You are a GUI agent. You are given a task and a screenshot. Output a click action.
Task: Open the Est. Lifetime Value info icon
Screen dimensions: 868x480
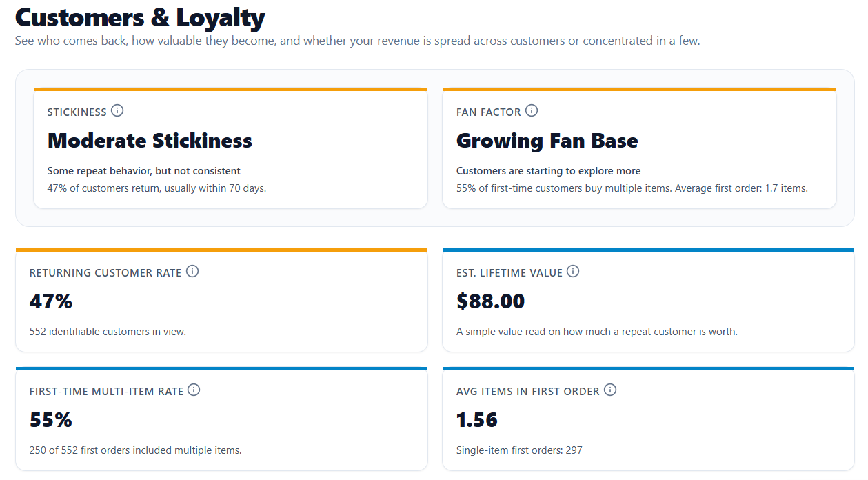[x=573, y=271]
